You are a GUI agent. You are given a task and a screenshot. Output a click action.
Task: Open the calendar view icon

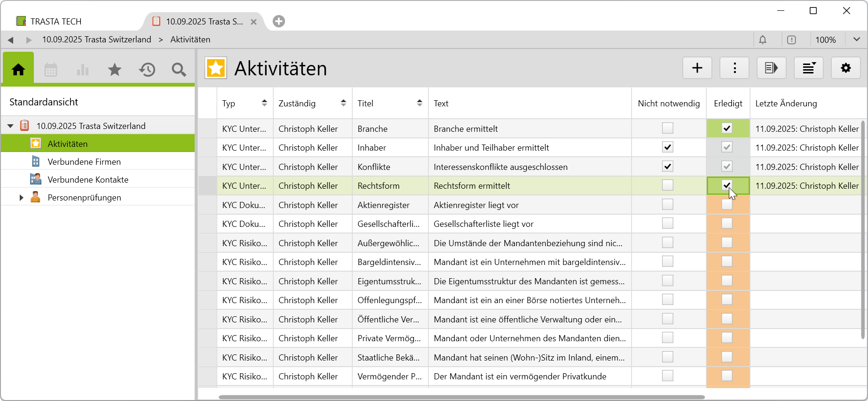pyautogui.click(x=51, y=70)
